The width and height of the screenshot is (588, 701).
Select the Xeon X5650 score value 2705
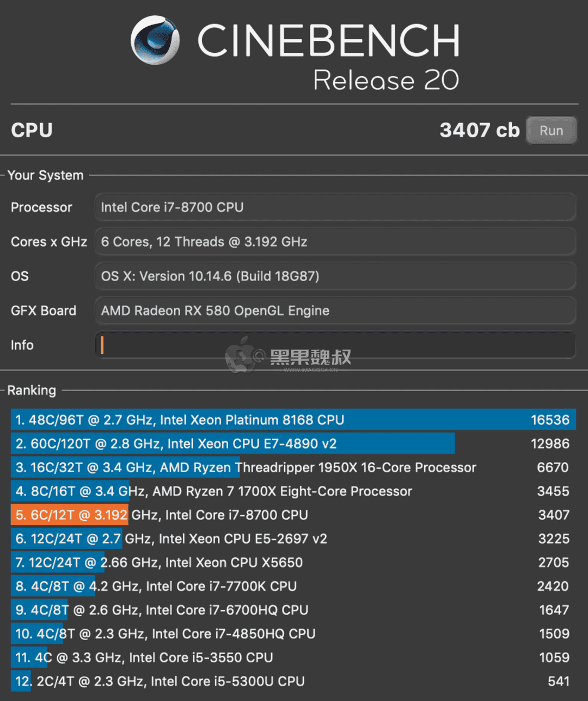[553, 562]
